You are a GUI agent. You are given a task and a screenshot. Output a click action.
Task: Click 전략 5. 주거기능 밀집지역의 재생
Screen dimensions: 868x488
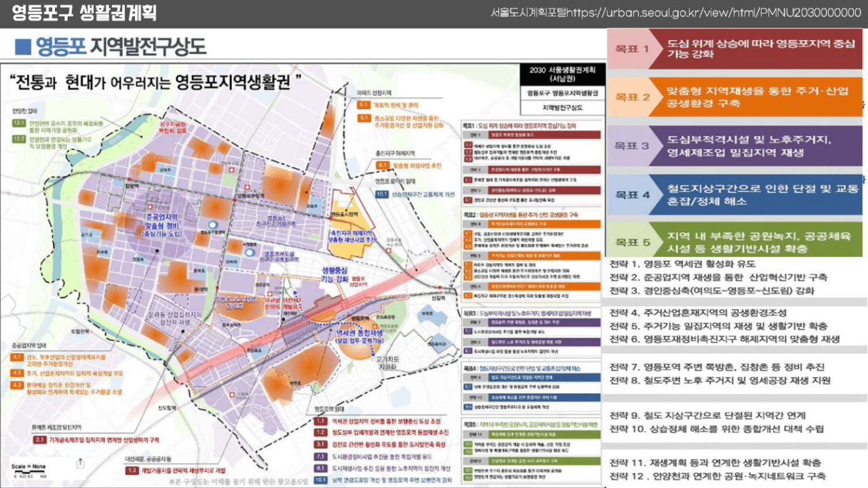pos(720,325)
